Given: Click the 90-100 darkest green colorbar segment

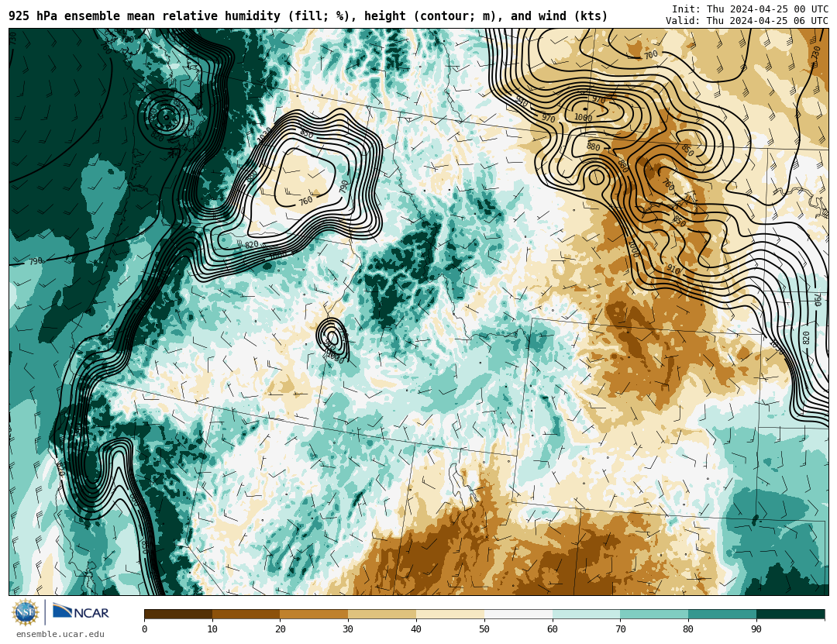Looking at the screenshot, I should point(790,614).
